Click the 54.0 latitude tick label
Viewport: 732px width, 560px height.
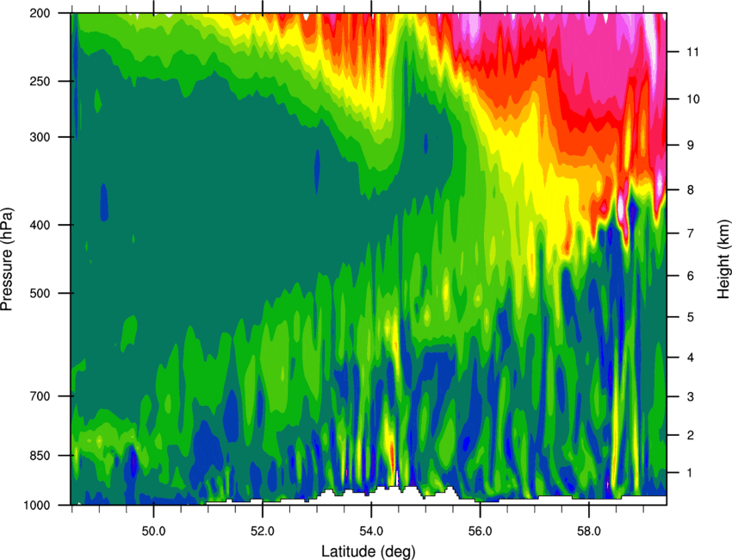click(371, 531)
